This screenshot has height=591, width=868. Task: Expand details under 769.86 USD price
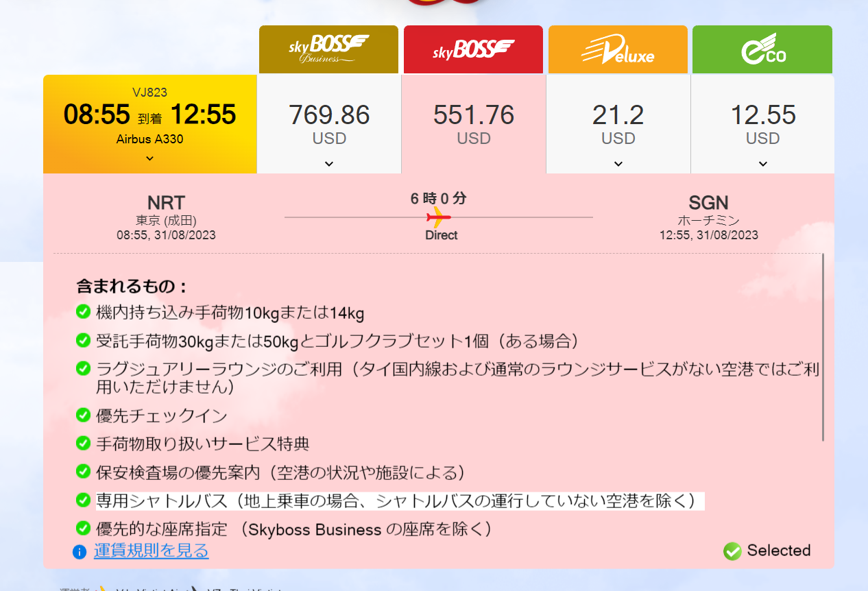pos(329,164)
